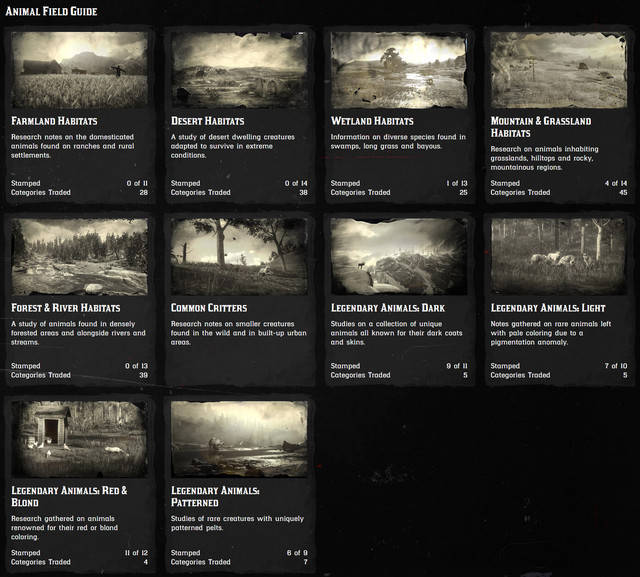Select the Desert Habitats title
This screenshot has width=640, height=577.
(x=207, y=121)
